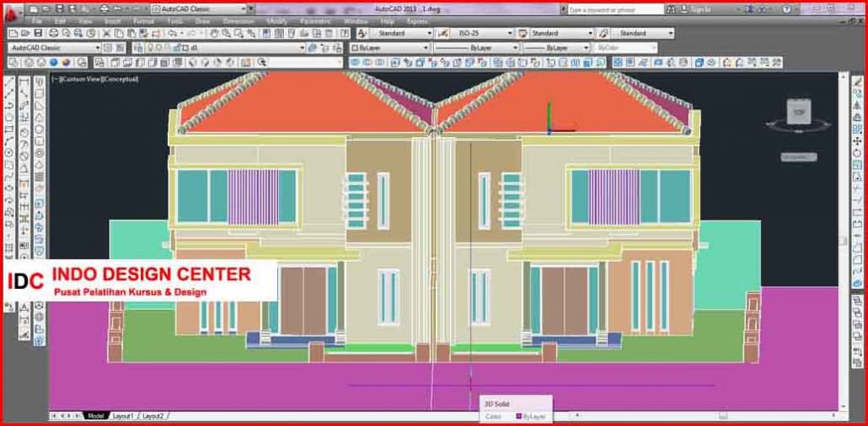This screenshot has height=426, width=868.
Task: Open the Layer Properties Manager icon
Action: coord(138,48)
